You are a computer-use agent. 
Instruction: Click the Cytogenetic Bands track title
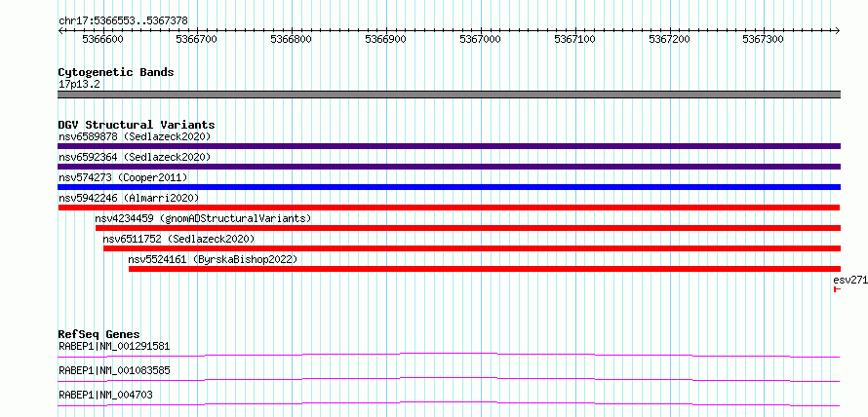(x=116, y=72)
